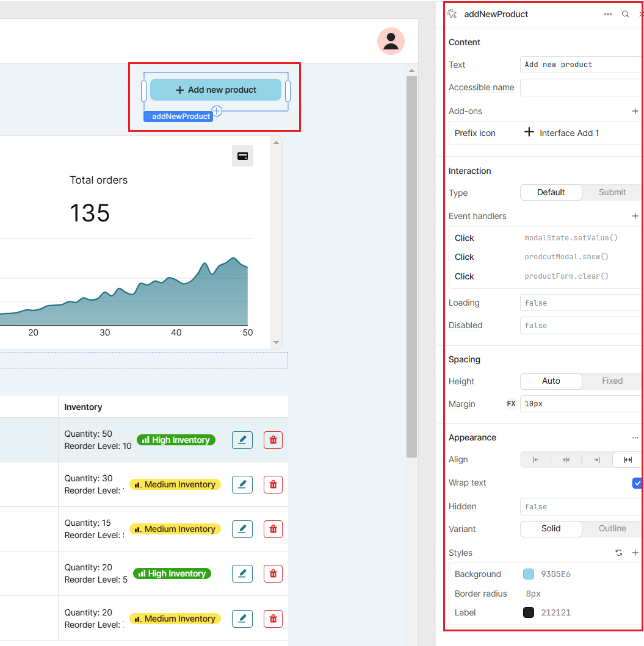The width and height of the screenshot is (644, 646).
Task: Add a new add-on with the plus
Action: click(x=635, y=111)
